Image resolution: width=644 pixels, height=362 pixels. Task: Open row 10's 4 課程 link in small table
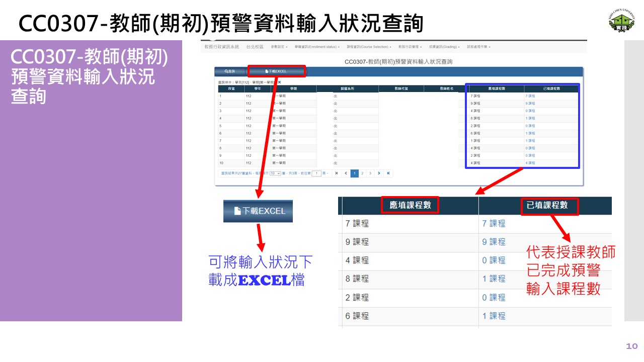(x=530, y=163)
